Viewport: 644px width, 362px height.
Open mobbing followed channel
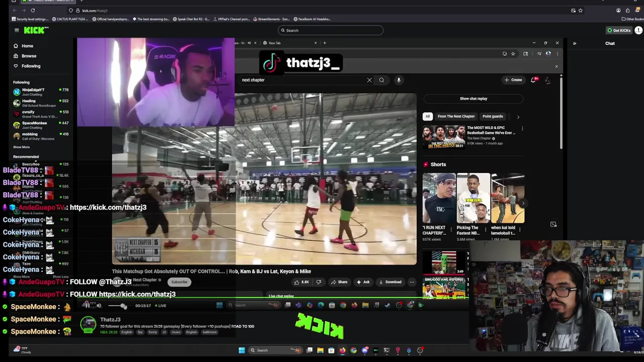(40, 136)
